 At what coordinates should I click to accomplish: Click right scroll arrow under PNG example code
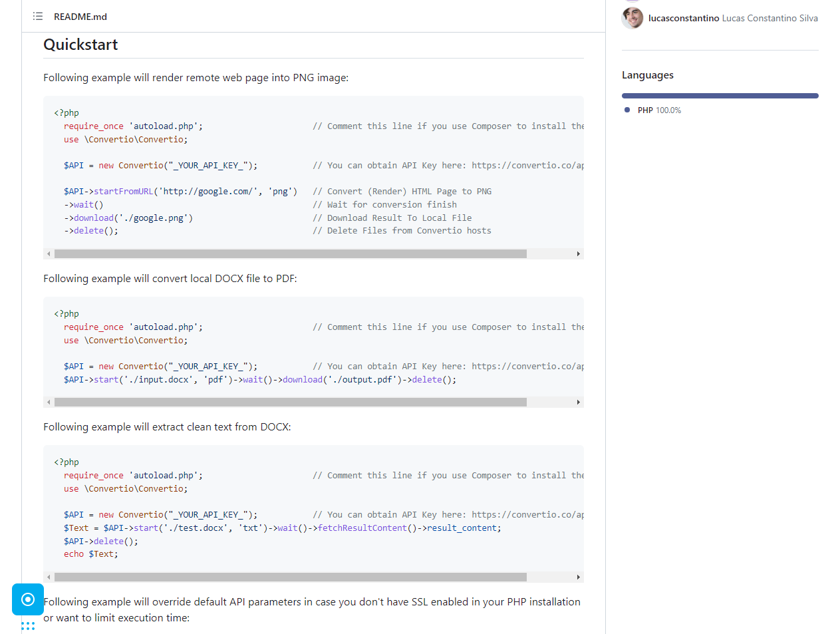click(579, 254)
